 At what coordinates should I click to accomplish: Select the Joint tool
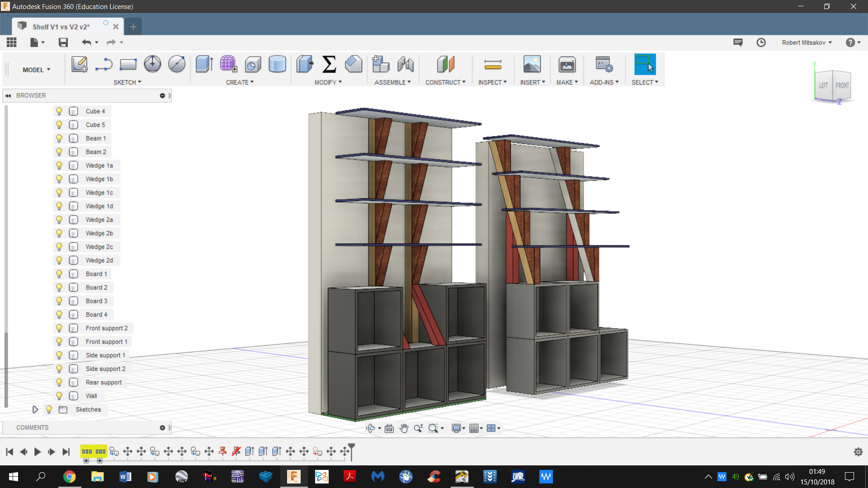coord(406,64)
